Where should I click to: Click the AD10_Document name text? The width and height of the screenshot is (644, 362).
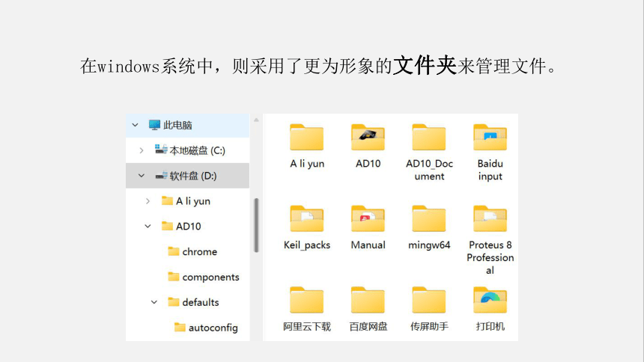tap(429, 170)
